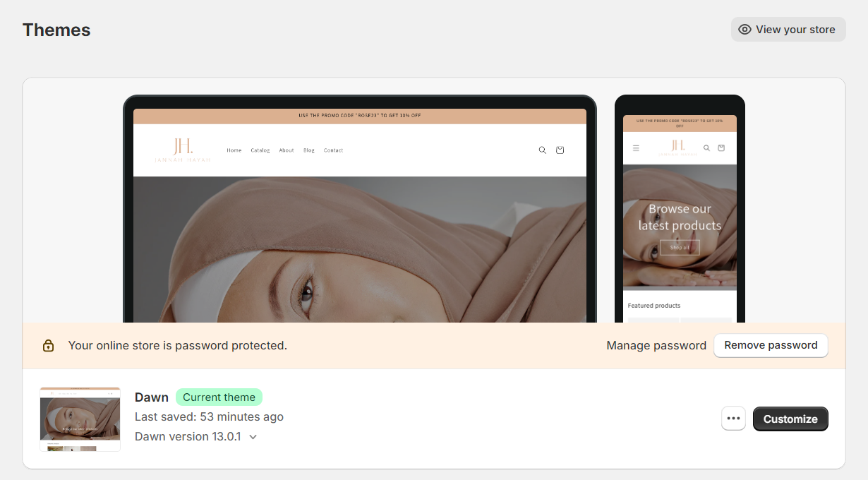This screenshot has width=868, height=480.
Task: Click Catalog in desktop preview navigation
Action: pyautogui.click(x=260, y=150)
